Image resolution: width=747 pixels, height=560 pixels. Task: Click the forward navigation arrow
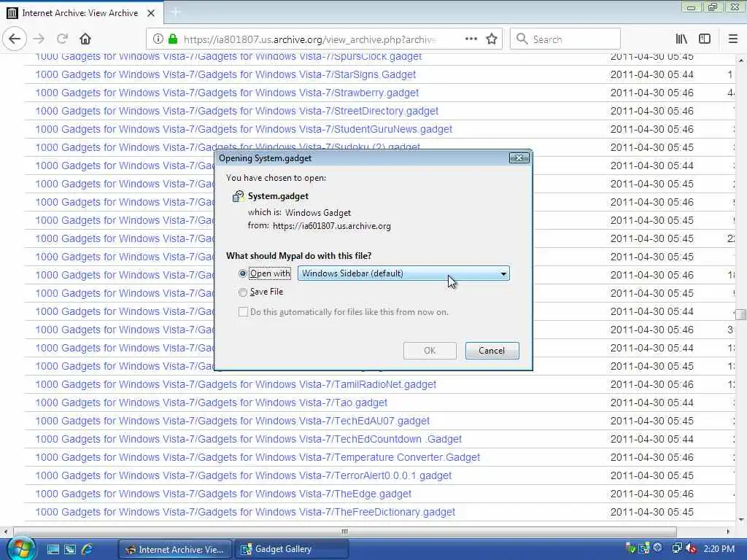pyautogui.click(x=39, y=39)
